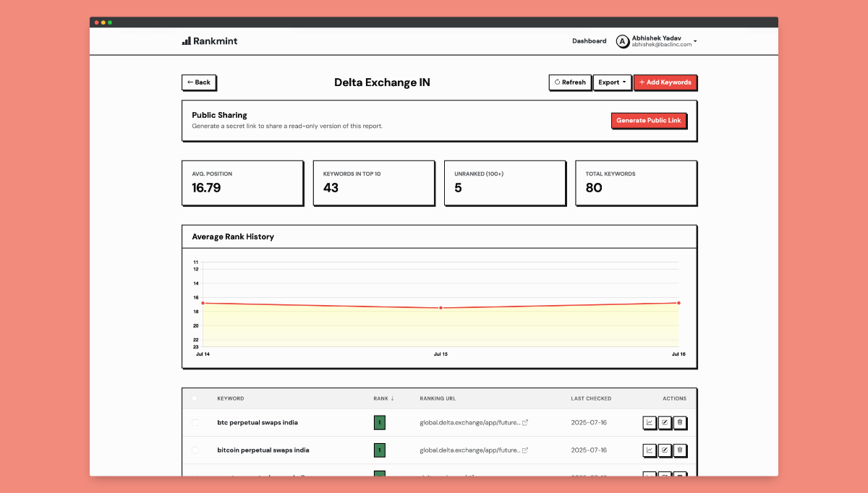Check bitcoin perpetual swaps india row checkbox
Screen dimensions: 868x493
[x=195, y=450]
